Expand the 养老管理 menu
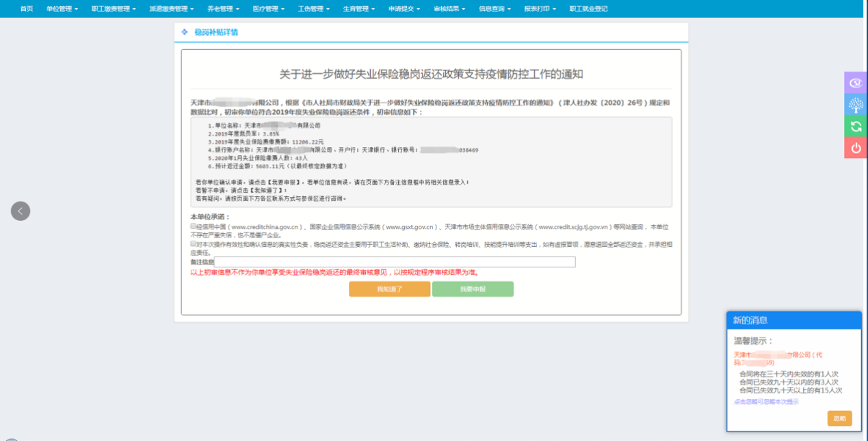The width and height of the screenshot is (868, 441). (x=222, y=9)
